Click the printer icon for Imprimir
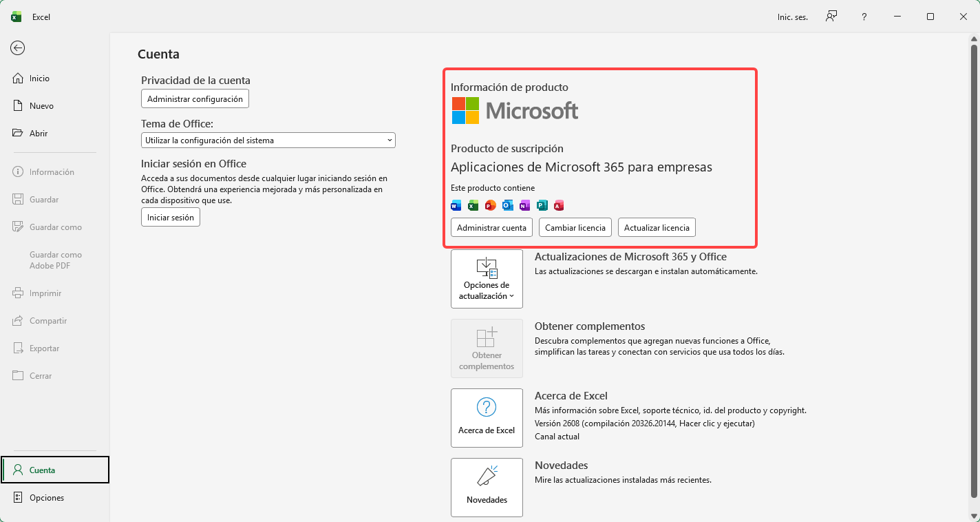980x522 pixels. pos(18,293)
